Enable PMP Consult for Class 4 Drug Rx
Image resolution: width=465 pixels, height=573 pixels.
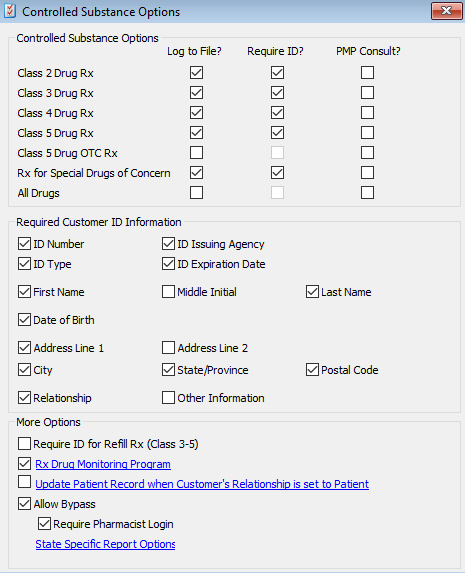pos(367,113)
